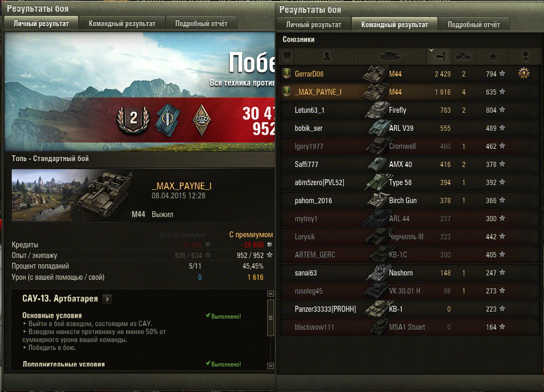Click the M44 vehicle thumbnail image
This screenshot has height=392, width=544.
[x=72, y=195]
